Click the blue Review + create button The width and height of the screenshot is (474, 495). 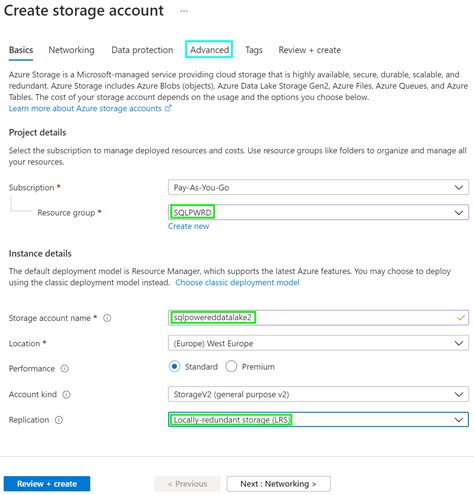click(47, 484)
